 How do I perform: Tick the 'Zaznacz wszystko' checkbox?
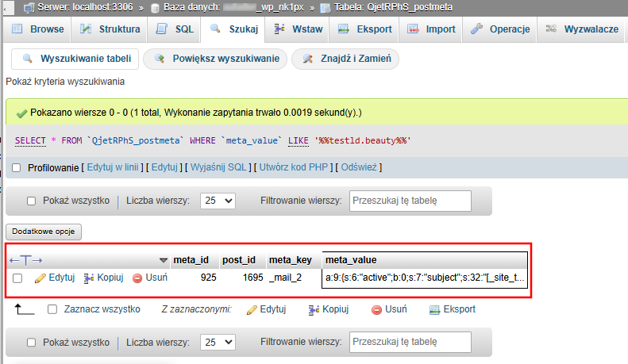(52, 309)
